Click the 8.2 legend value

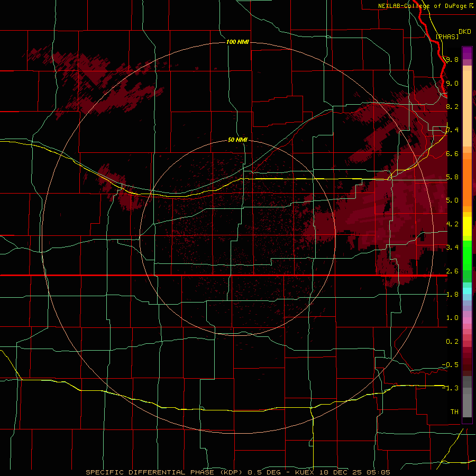(452, 106)
